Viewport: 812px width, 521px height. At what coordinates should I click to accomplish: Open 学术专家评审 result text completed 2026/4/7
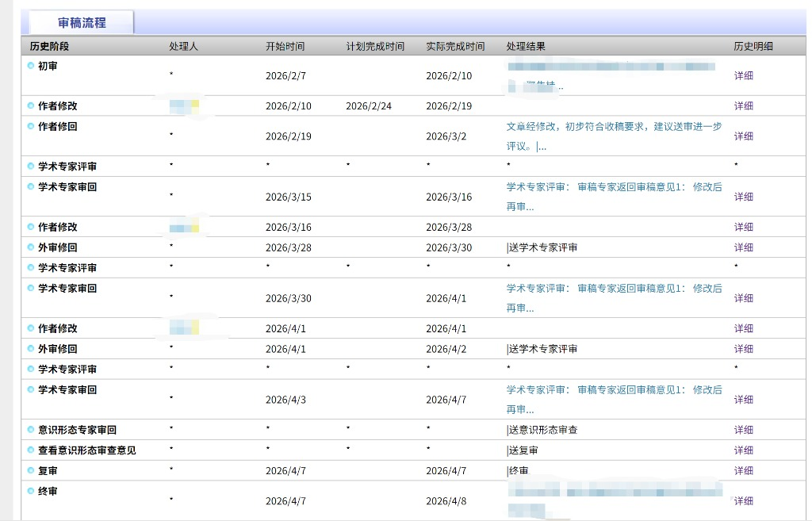tap(613, 390)
